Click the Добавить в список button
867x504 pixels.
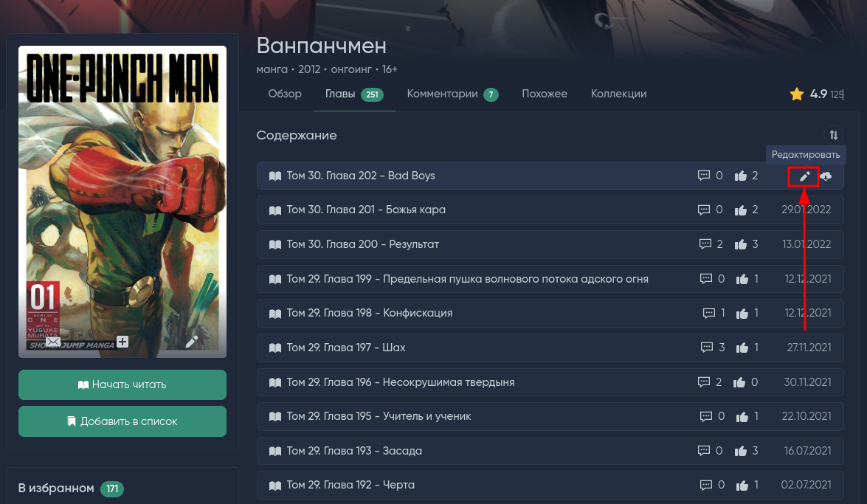coord(122,421)
